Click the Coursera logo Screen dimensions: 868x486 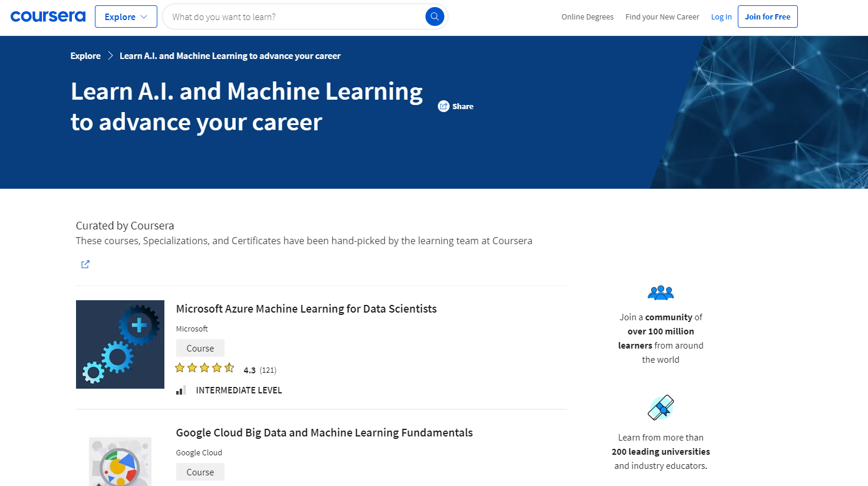click(48, 17)
